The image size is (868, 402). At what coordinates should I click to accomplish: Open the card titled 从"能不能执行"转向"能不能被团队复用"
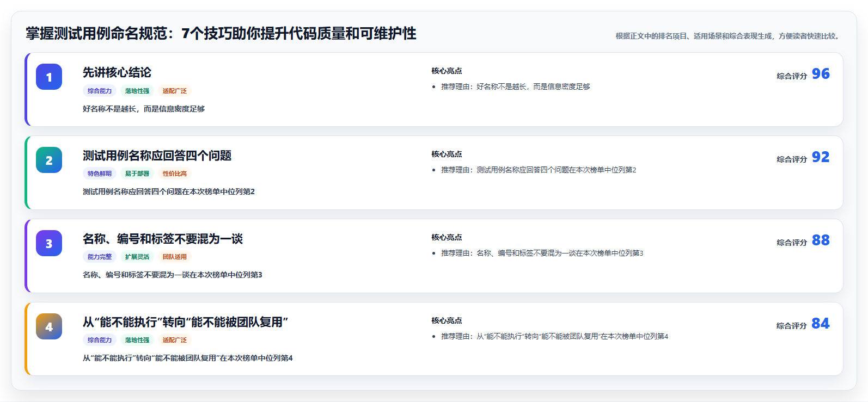pos(434,339)
